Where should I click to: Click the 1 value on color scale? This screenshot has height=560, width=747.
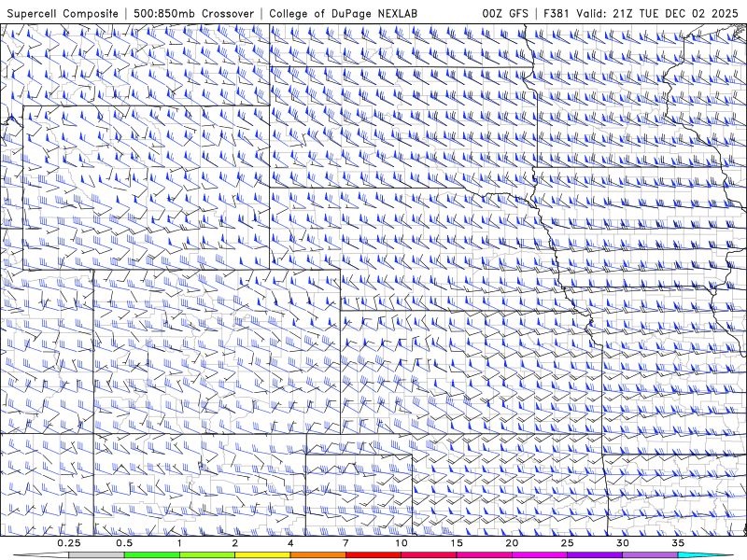179,543
